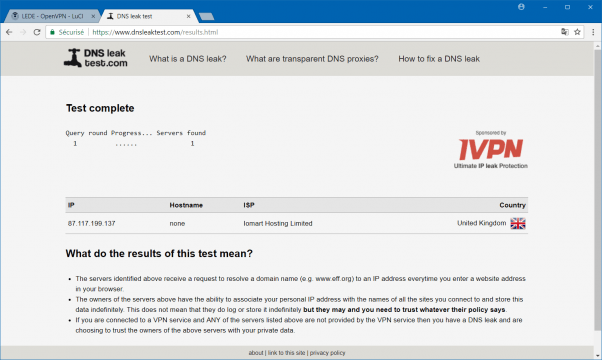Click the DNS leak test.com logo

pyautogui.click(x=96, y=58)
